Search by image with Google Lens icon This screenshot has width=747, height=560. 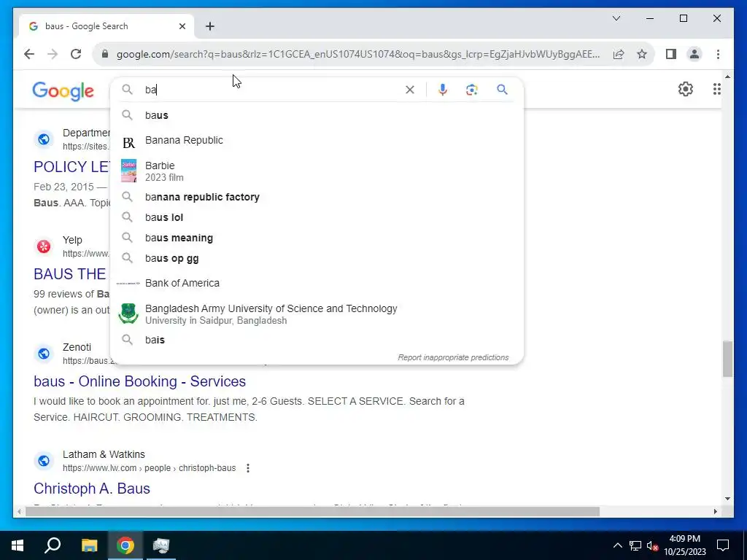[x=472, y=90]
